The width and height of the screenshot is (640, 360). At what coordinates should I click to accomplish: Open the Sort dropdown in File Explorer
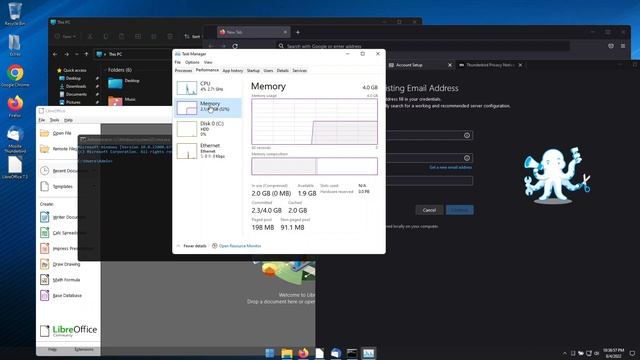pos(192,37)
